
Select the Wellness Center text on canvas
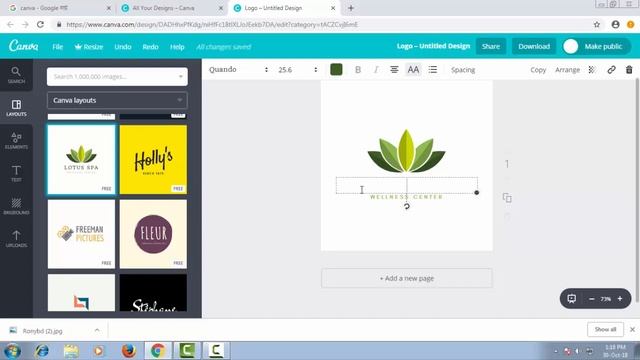(406, 197)
